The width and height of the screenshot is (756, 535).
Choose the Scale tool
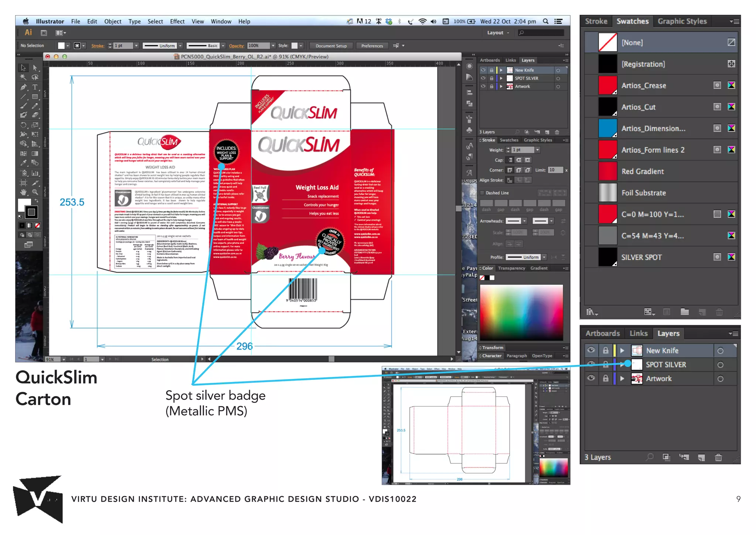pos(35,125)
